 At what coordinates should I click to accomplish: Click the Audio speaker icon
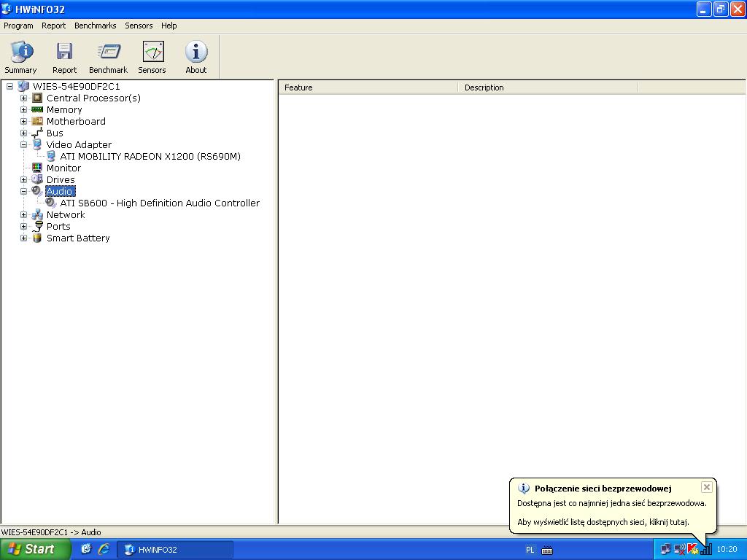[x=37, y=192]
